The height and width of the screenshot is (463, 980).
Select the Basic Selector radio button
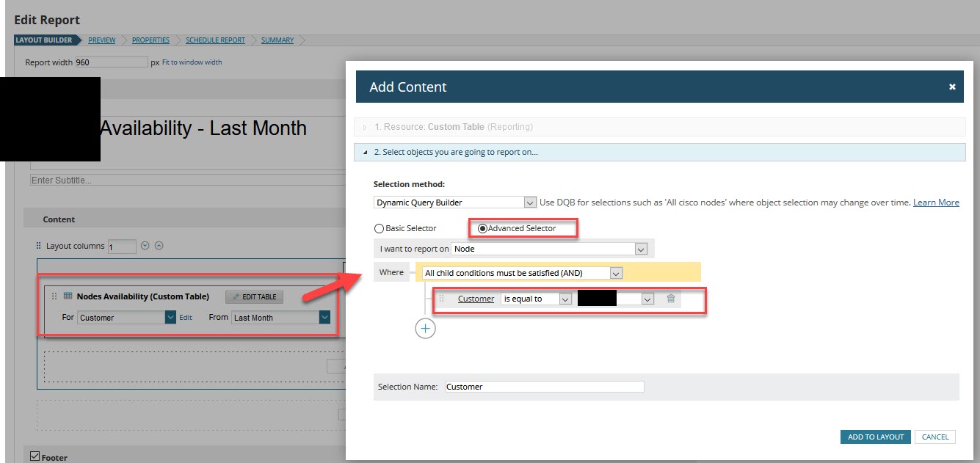point(379,228)
